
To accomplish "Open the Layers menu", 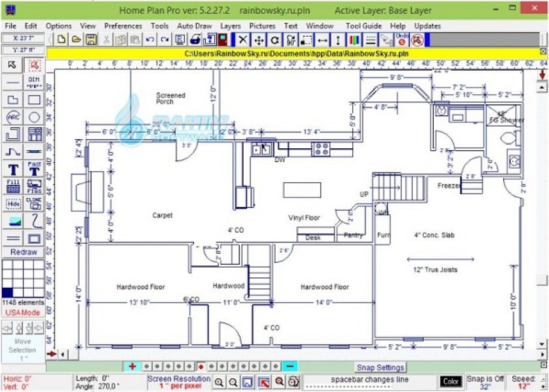I will coord(230,26).
